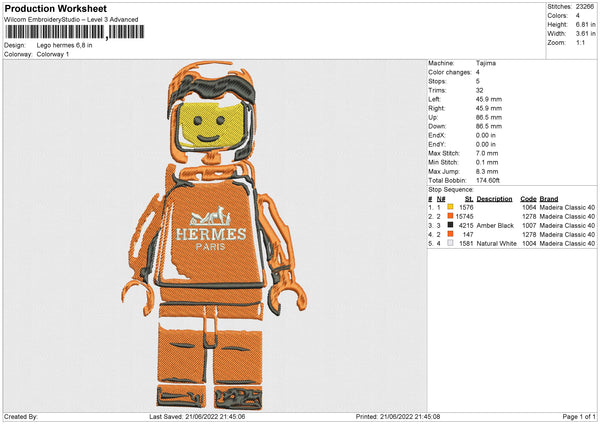Click the 'Brand' column header

click(549, 199)
